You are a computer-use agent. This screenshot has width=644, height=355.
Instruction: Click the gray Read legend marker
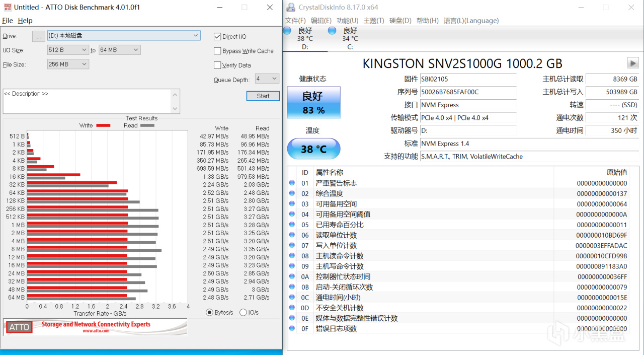(147, 125)
